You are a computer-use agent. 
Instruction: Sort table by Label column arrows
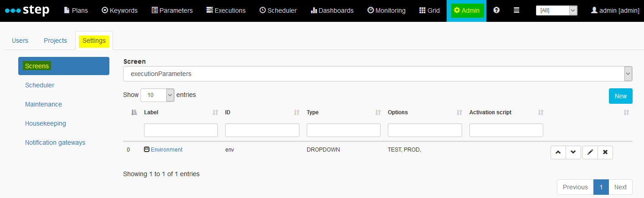pyautogui.click(x=215, y=112)
